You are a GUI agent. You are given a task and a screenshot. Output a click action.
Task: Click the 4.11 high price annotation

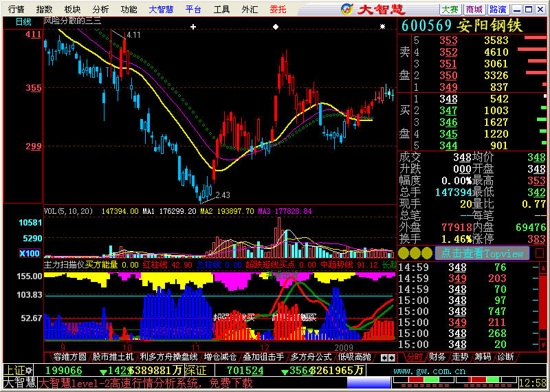[133, 35]
